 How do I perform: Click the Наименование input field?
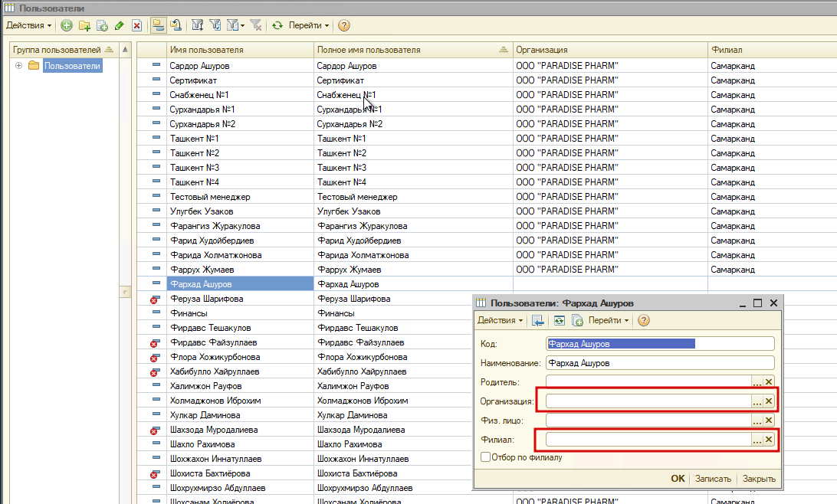coord(660,362)
